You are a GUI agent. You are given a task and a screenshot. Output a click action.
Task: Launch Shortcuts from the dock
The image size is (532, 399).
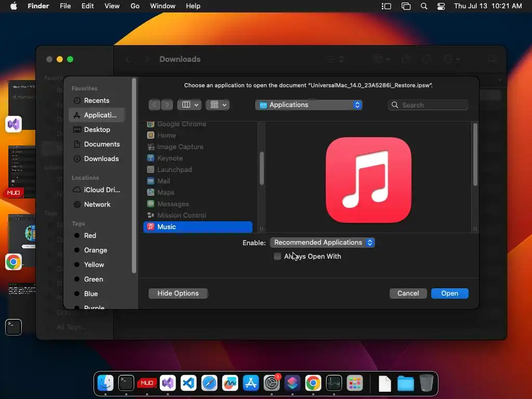click(292, 383)
